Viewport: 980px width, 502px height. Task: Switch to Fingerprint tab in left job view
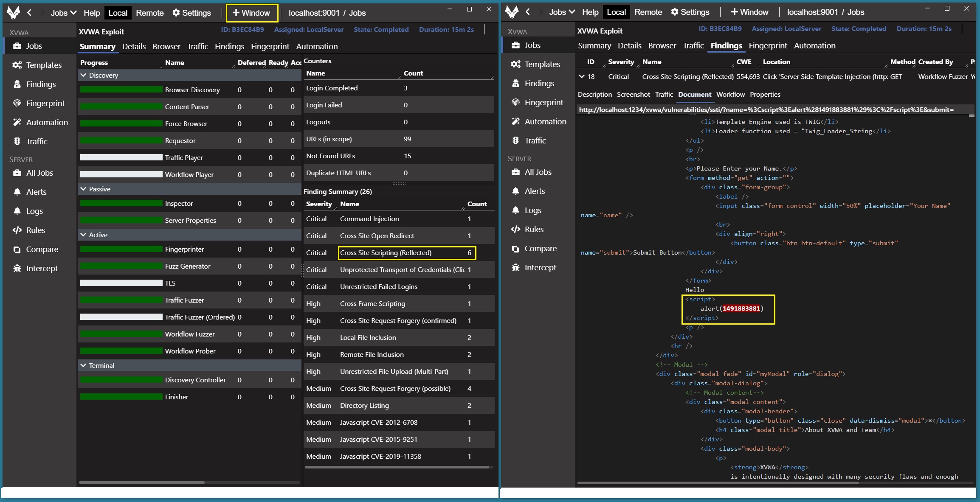pyautogui.click(x=270, y=46)
